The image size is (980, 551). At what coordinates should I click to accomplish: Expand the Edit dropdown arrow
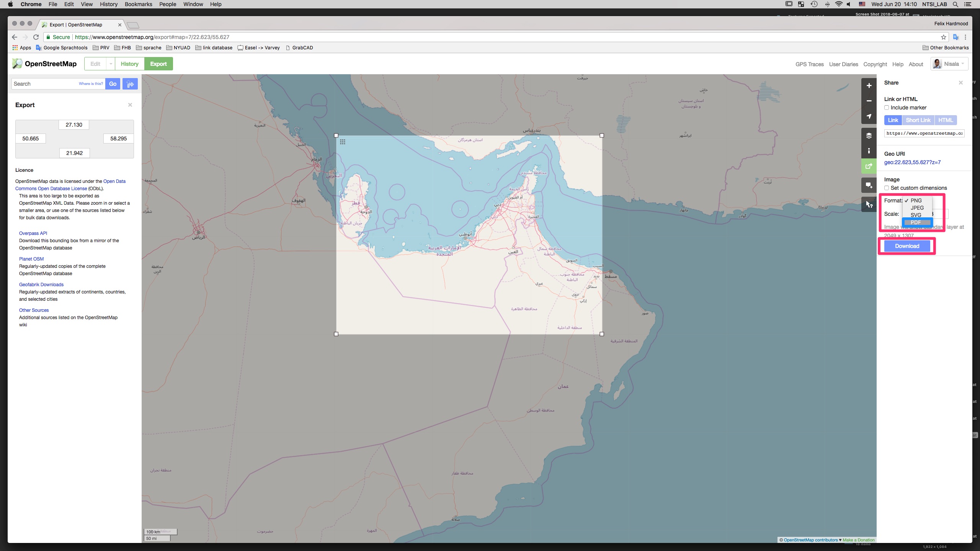coord(111,64)
